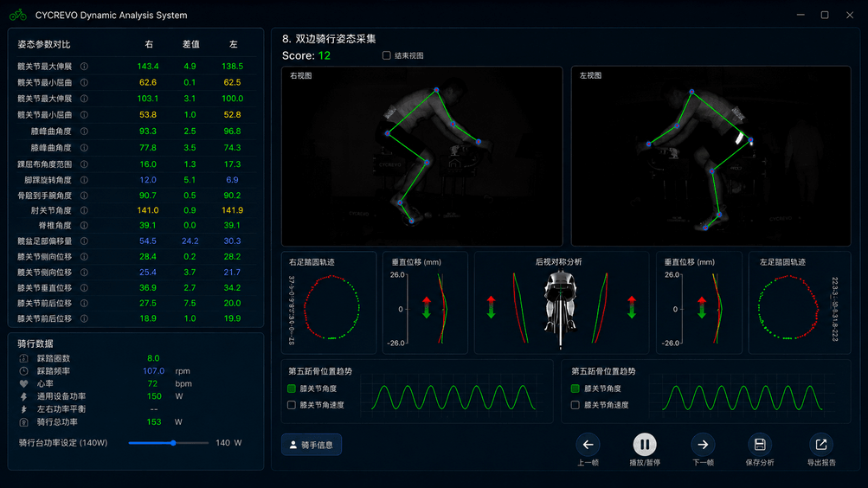
Task: Click the 138.5 left value
Action: point(232,67)
